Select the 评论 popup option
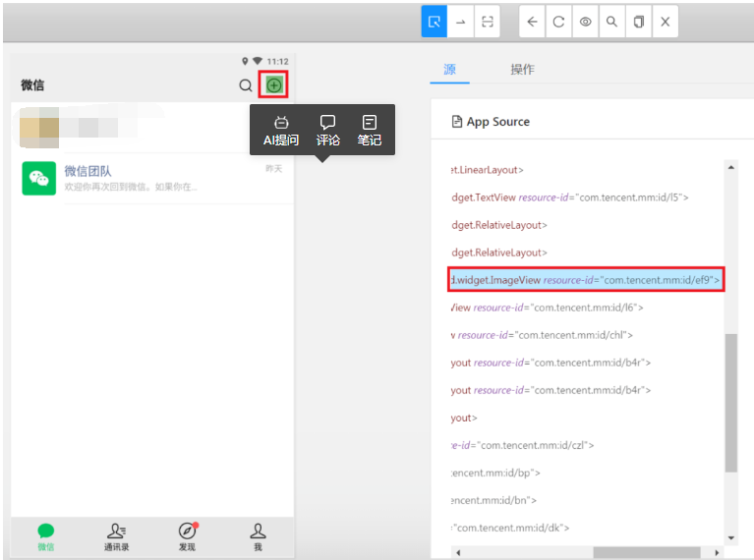Image resolution: width=754 pixels, height=560 pixels. pyautogui.click(x=328, y=131)
